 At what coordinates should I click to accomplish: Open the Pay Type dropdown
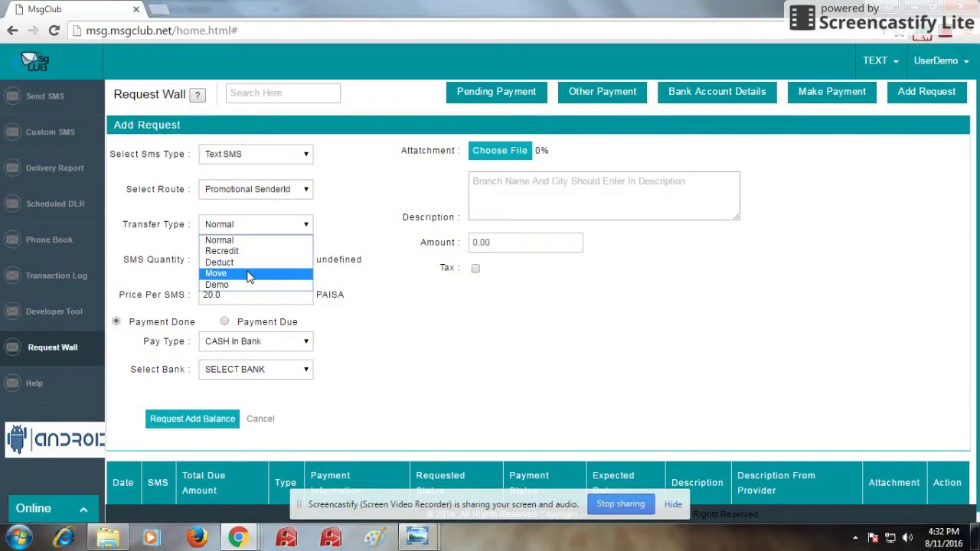(256, 341)
